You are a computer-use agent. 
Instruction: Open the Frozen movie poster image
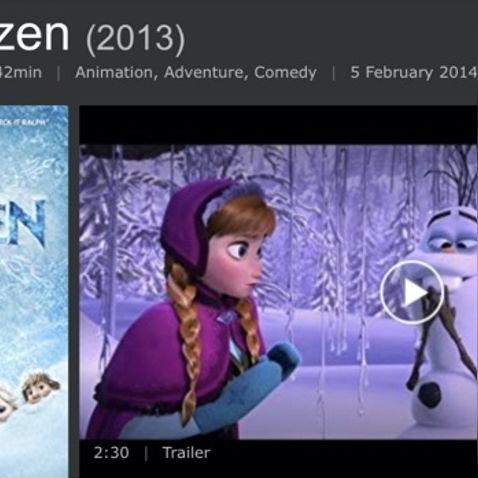[34, 291]
